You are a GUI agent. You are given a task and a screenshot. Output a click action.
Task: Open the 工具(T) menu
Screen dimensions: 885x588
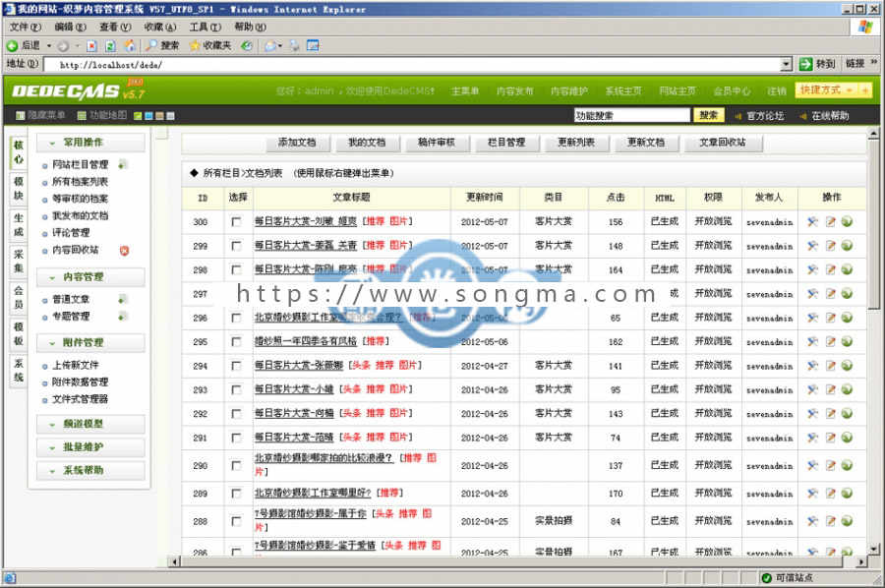pyautogui.click(x=205, y=27)
